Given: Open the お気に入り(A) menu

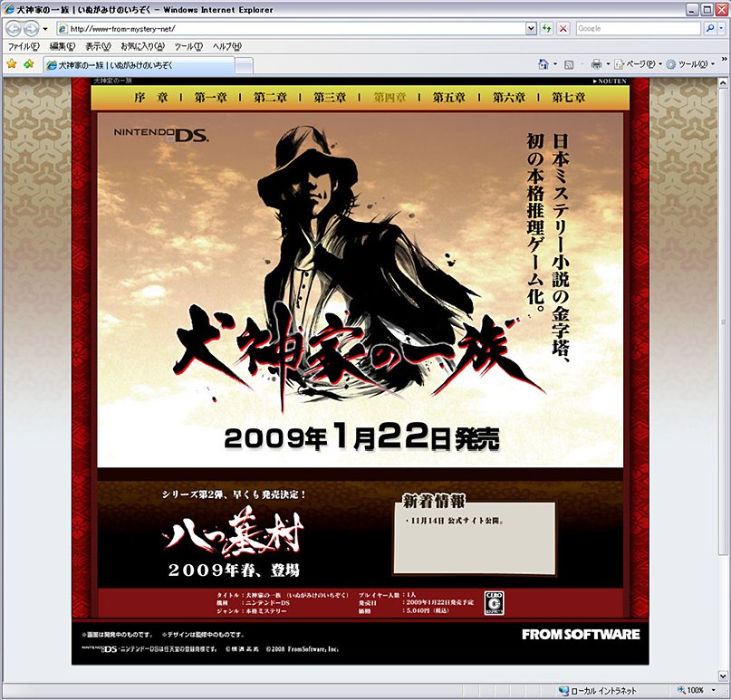Looking at the screenshot, I should (x=142, y=46).
